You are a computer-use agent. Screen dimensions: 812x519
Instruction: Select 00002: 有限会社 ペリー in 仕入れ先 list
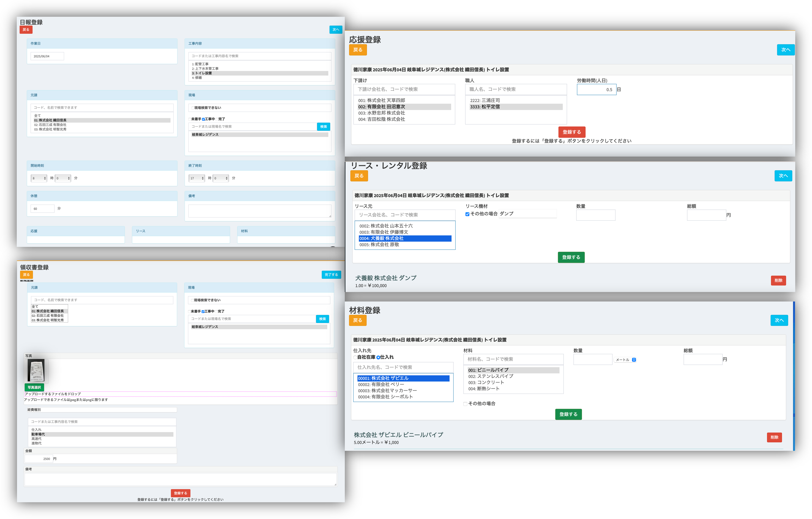point(403,385)
